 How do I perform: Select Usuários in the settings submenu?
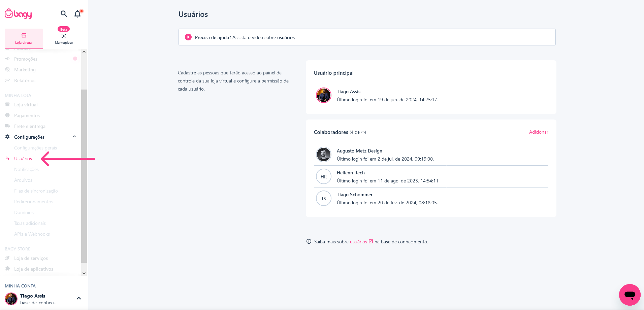(23, 159)
